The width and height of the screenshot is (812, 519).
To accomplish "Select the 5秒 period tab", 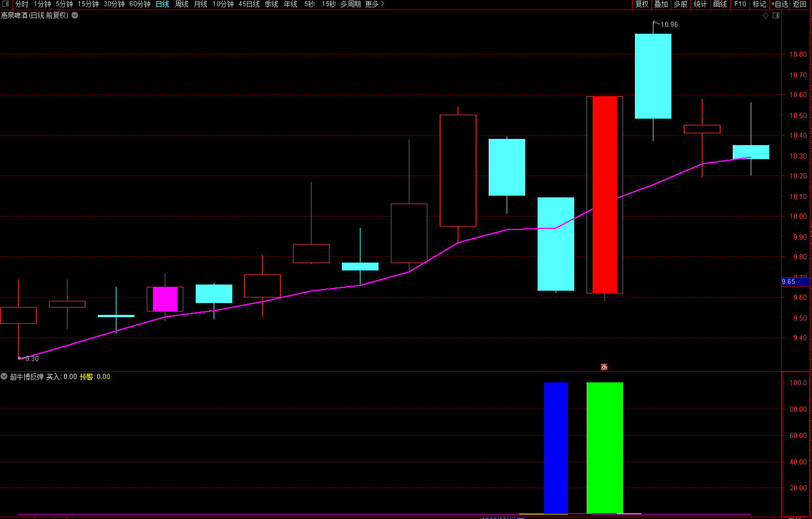I will (x=309, y=4).
